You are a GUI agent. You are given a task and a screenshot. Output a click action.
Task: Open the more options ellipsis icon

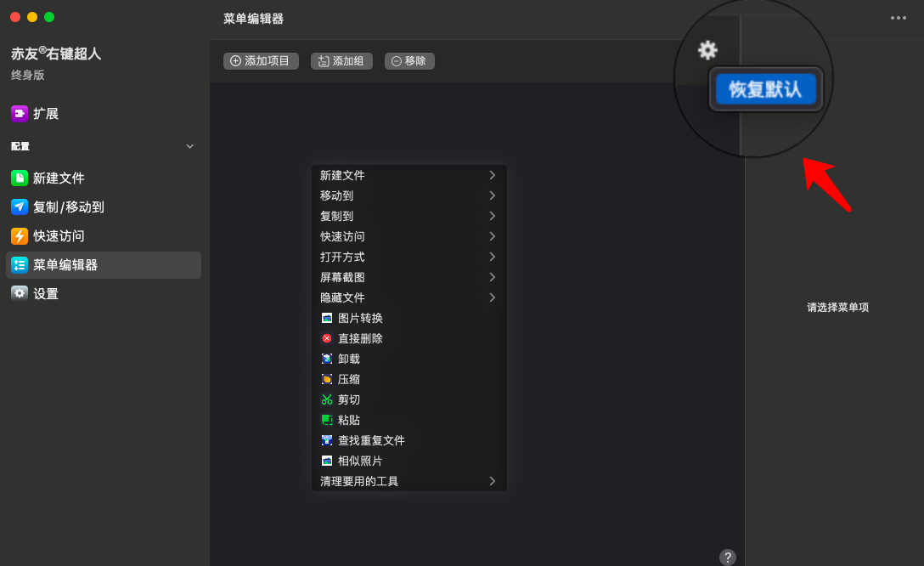(898, 17)
